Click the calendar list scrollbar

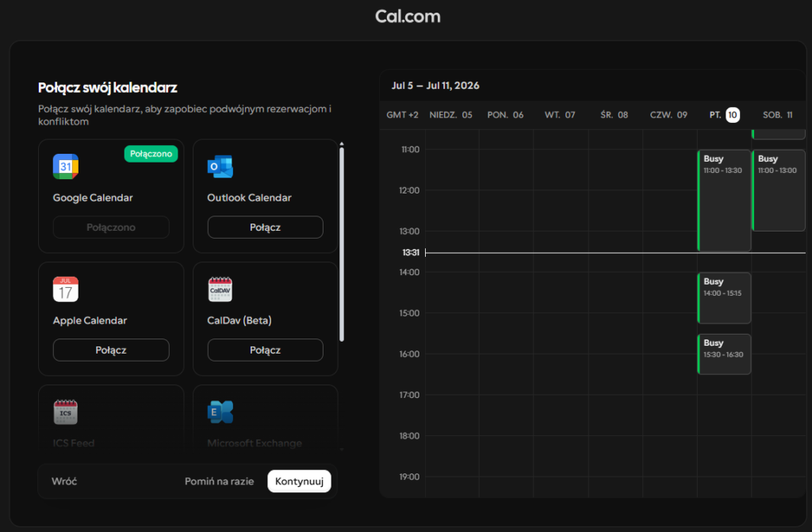[x=341, y=244]
